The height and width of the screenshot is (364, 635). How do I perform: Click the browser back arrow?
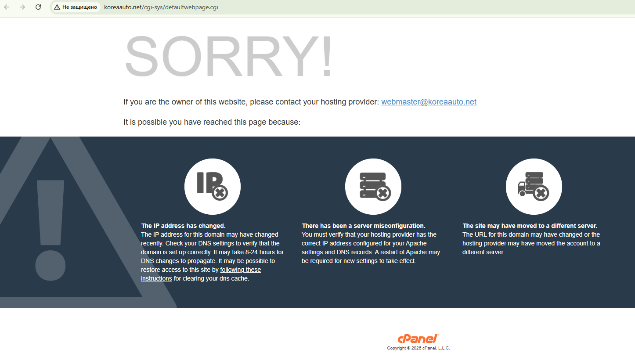tap(7, 7)
